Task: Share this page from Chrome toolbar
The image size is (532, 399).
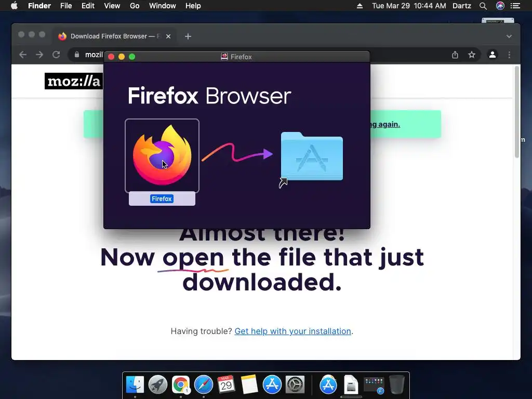Action: click(455, 55)
